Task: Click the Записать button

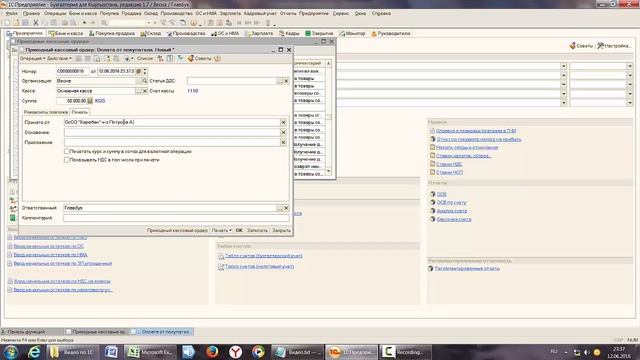Action: [257, 230]
